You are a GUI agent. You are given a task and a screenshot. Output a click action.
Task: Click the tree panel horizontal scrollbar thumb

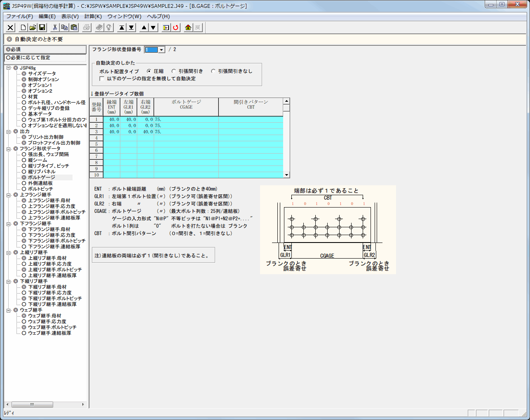(x=32, y=405)
